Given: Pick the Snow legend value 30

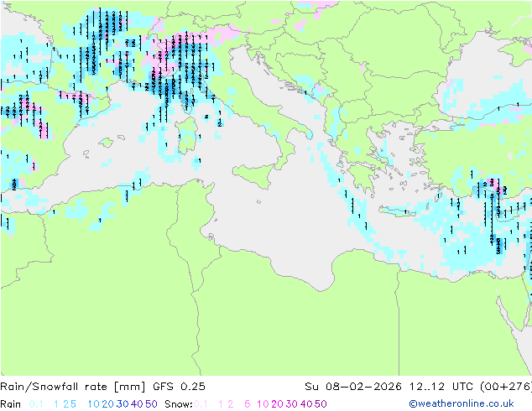Looking at the screenshot, I should click(x=292, y=404).
